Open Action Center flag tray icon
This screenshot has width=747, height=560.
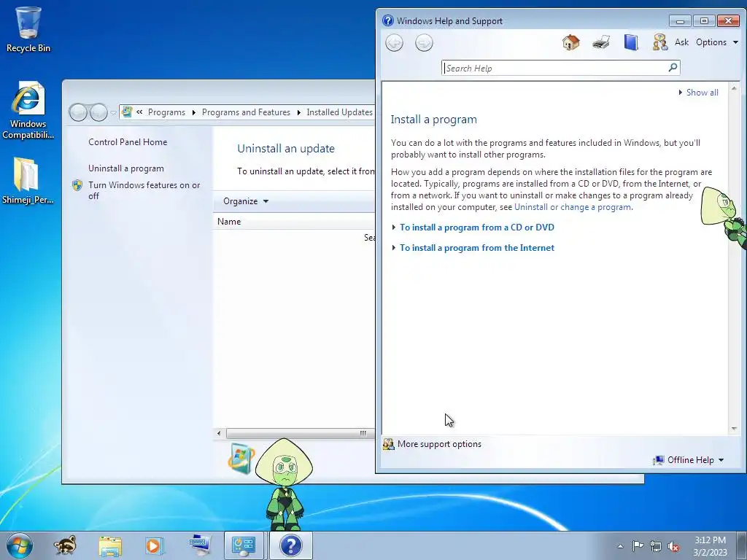[638, 545]
